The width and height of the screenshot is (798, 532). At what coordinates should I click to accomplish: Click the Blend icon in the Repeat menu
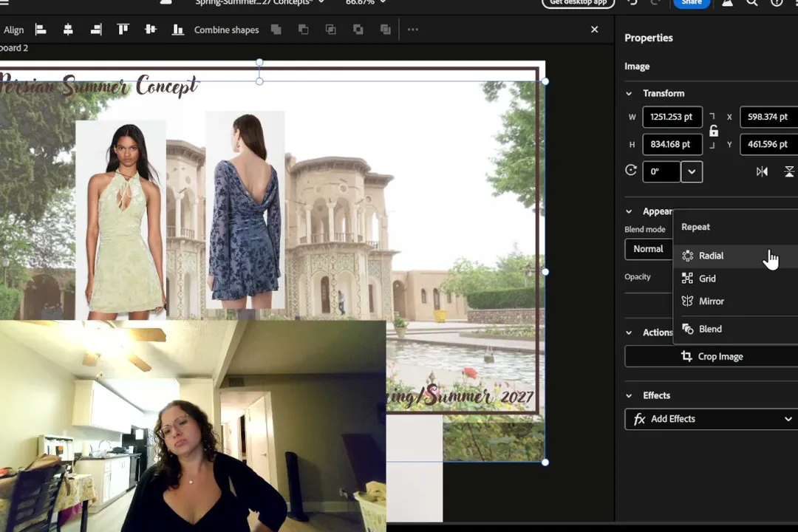coord(688,329)
